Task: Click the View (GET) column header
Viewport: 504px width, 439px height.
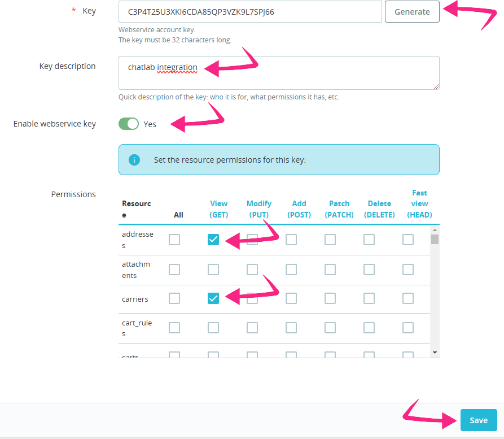Action: tap(218, 209)
